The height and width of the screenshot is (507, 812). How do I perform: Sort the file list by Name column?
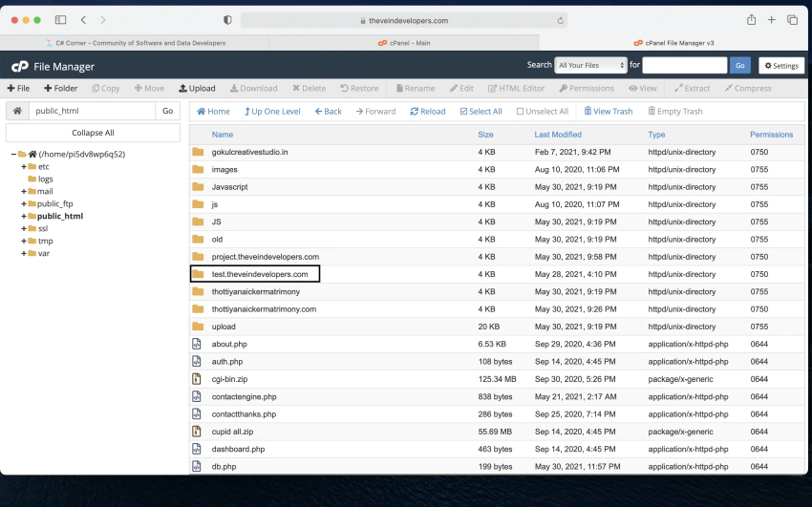tap(223, 135)
